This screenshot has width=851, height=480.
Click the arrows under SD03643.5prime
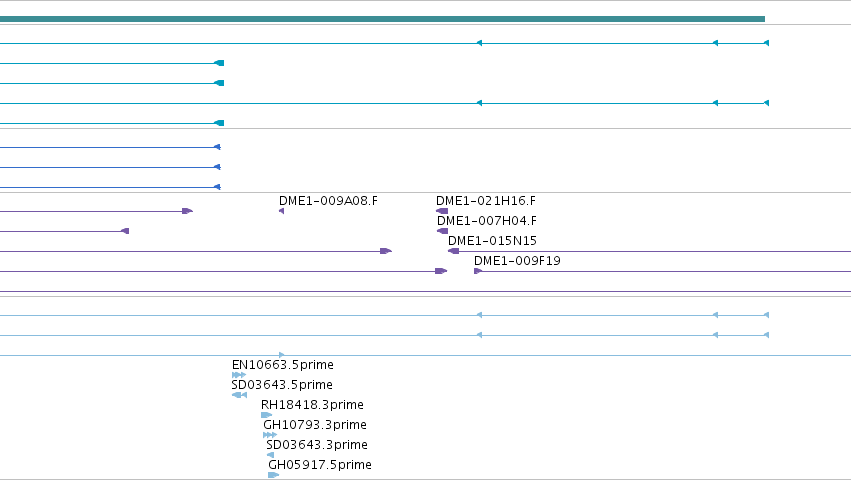click(239, 395)
